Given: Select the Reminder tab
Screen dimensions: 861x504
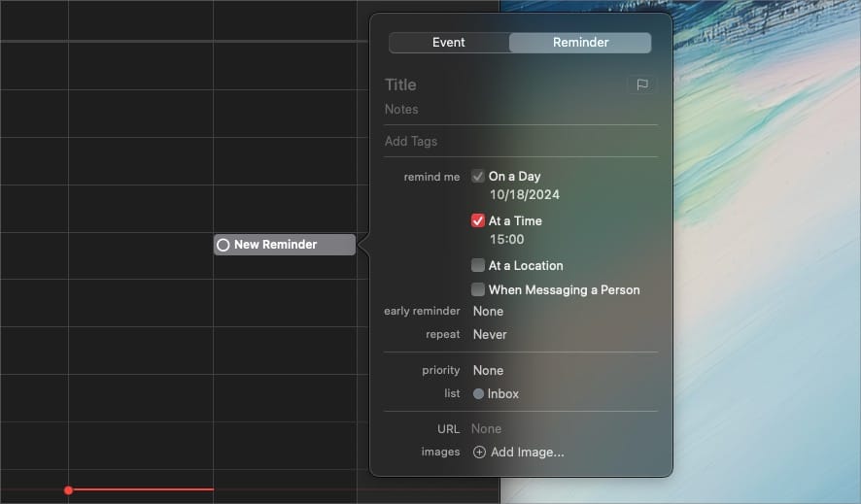Looking at the screenshot, I should click(x=580, y=42).
